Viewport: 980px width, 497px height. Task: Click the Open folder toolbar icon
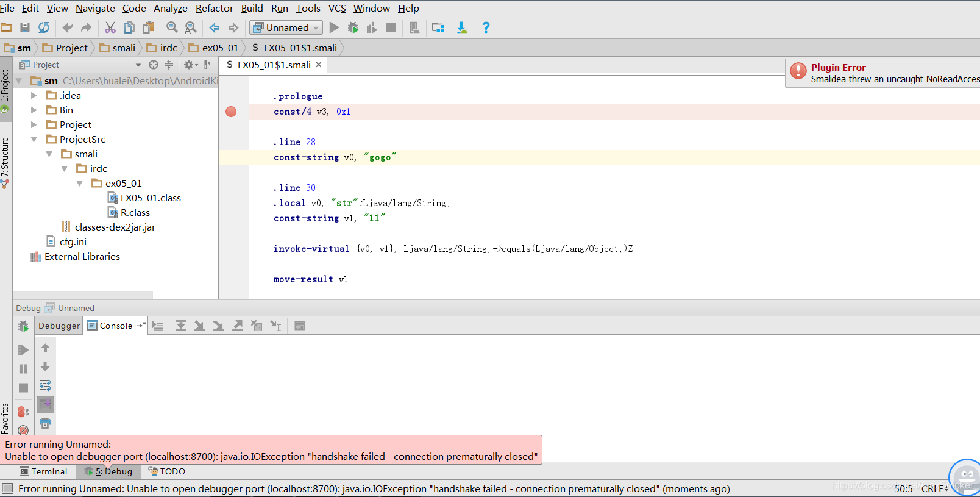(x=7, y=27)
